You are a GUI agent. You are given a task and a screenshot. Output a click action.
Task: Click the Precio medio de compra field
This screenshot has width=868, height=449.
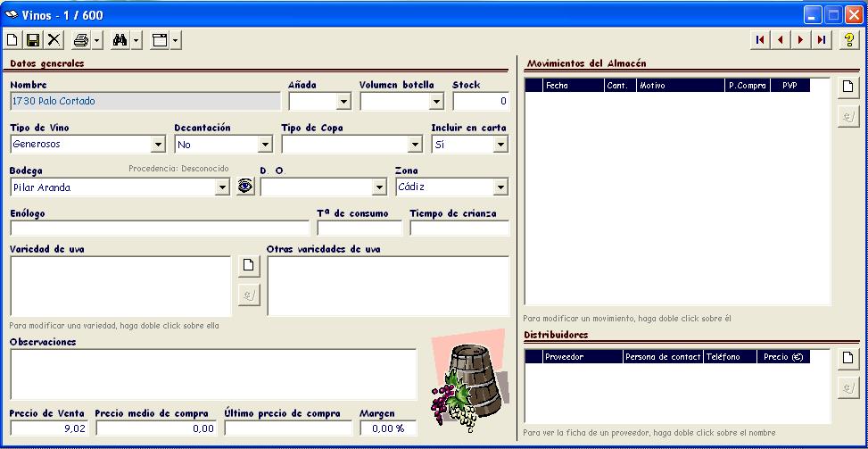pos(156,428)
